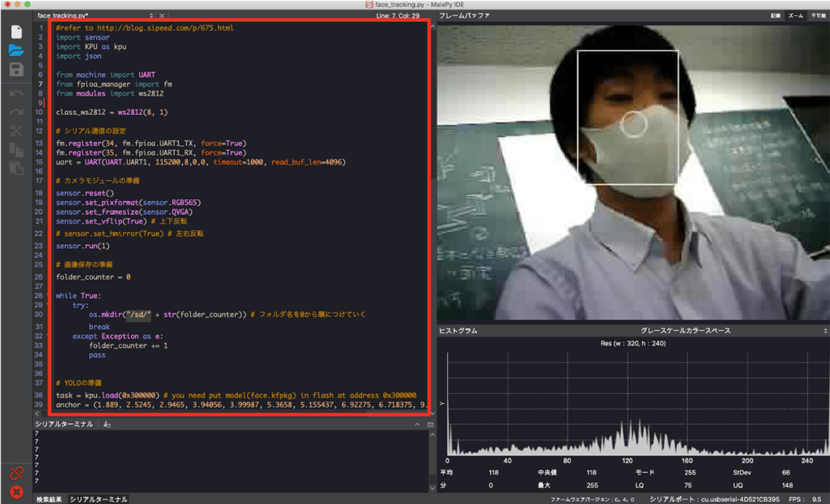Copy selection with the sidebar copy icon

[x=17, y=149]
